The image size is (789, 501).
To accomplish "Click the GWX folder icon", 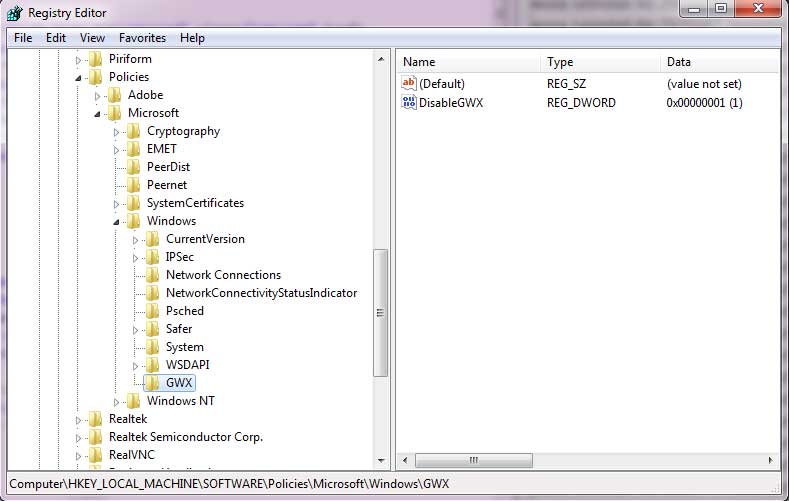I will click(153, 383).
